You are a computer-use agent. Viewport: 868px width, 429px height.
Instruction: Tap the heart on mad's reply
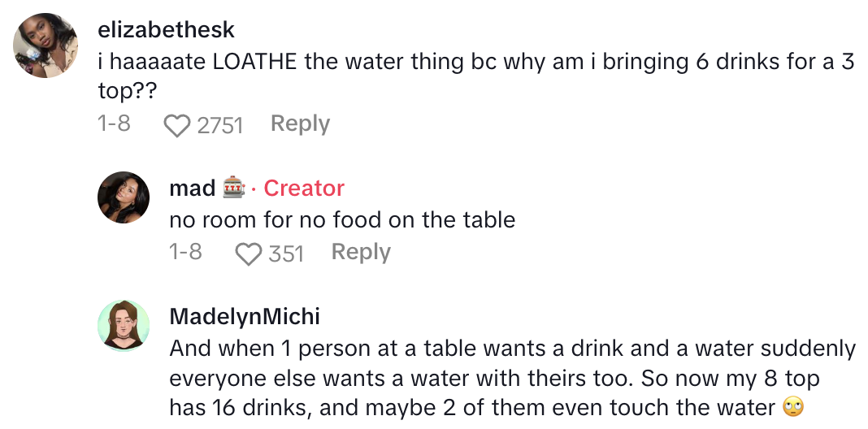(247, 253)
